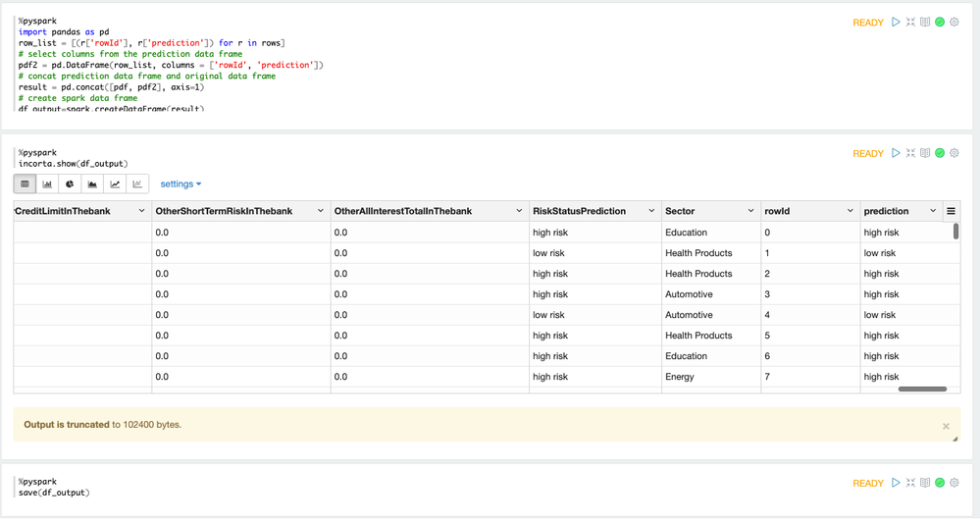Select table view mode button

click(25, 183)
